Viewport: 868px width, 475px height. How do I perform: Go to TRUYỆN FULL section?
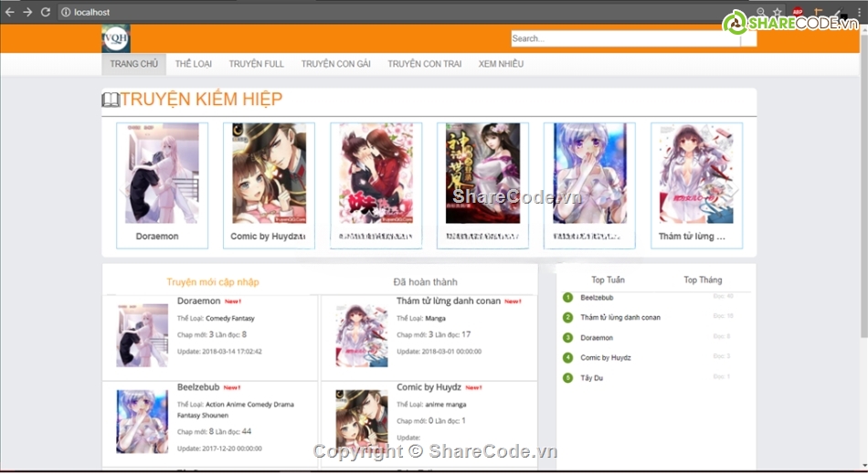point(257,64)
